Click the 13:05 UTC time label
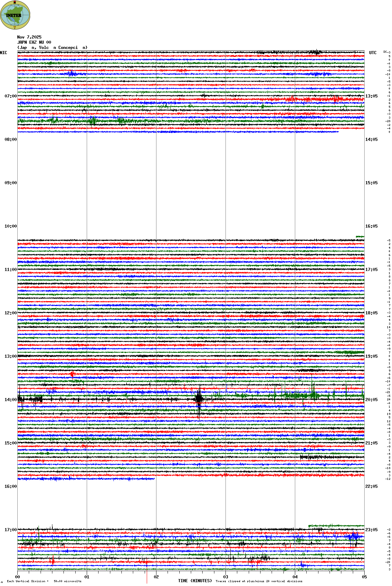The image size is (392, 586). point(371,96)
